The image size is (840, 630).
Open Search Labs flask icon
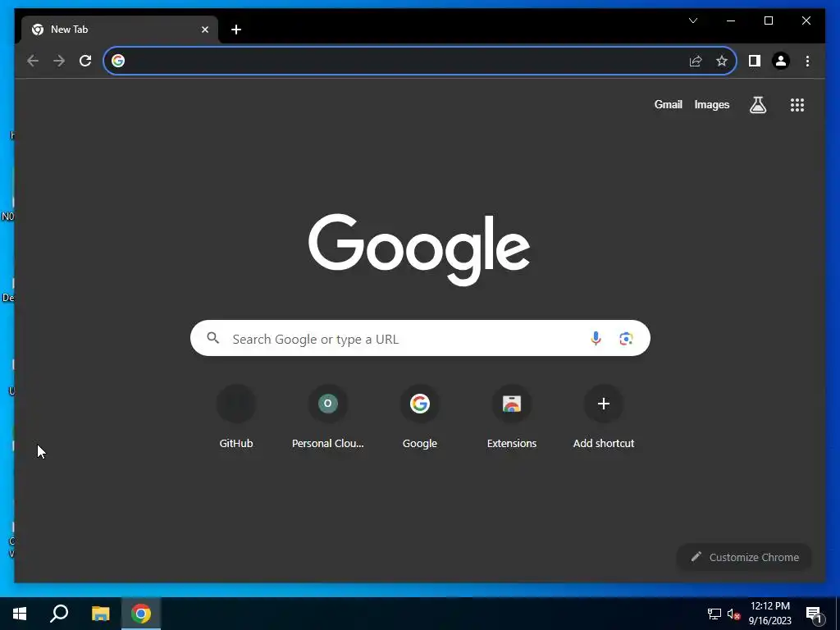757,104
